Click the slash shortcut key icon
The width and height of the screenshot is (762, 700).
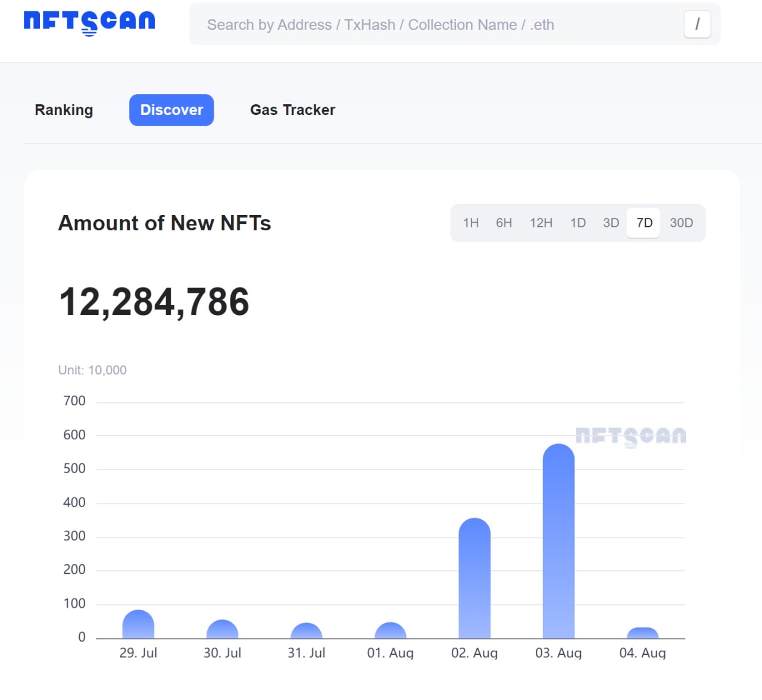click(x=697, y=24)
